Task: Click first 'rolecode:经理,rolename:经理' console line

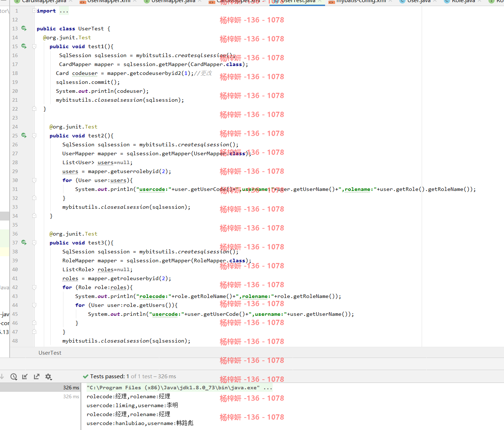Action: [x=128, y=396]
